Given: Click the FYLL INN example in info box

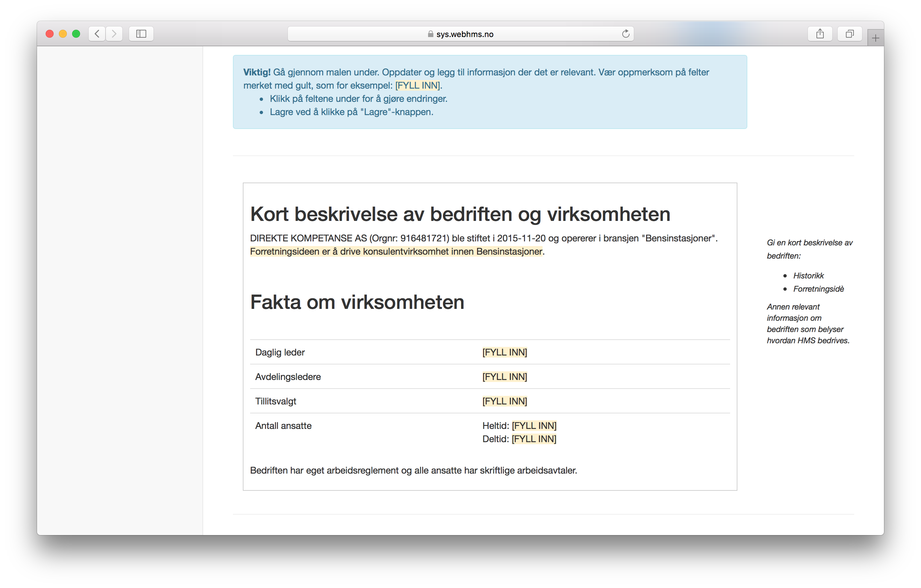Looking at the screenshot, I should [418, 85].
